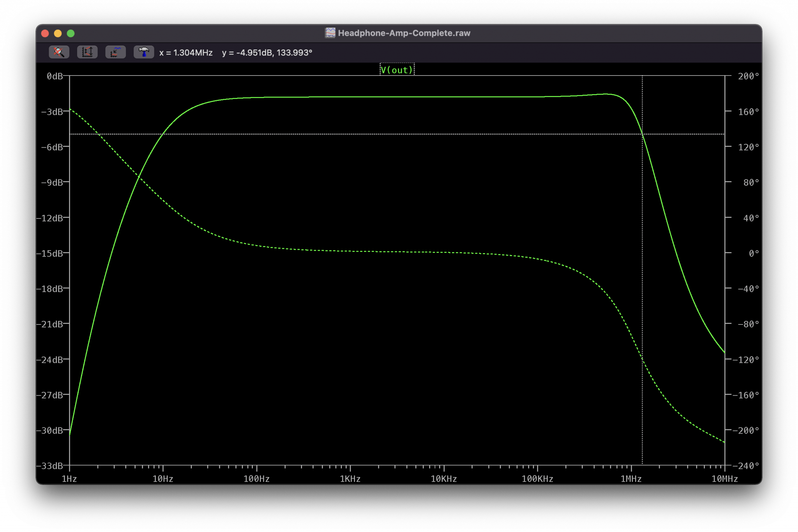Click the 1Hz frequency axis label

tap(69, 479)
